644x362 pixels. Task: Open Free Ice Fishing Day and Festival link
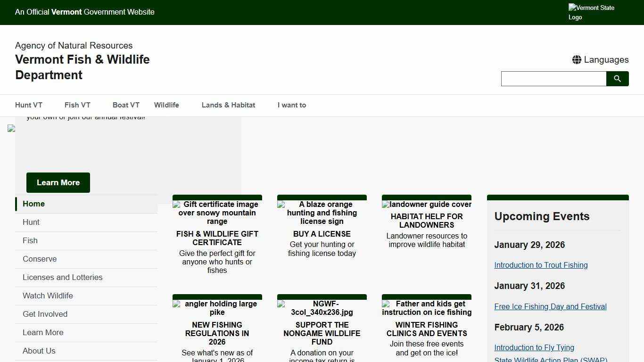pyautogui.click(x=550, y=306)
